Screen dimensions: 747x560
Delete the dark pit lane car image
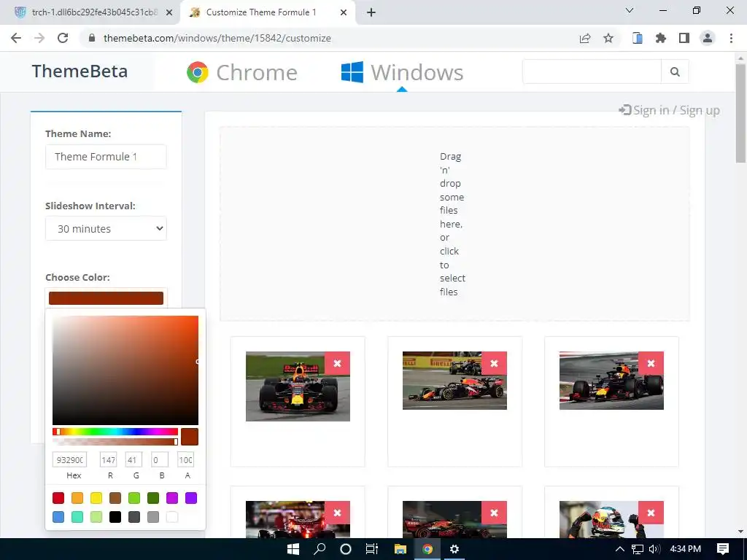click(494, 513)
